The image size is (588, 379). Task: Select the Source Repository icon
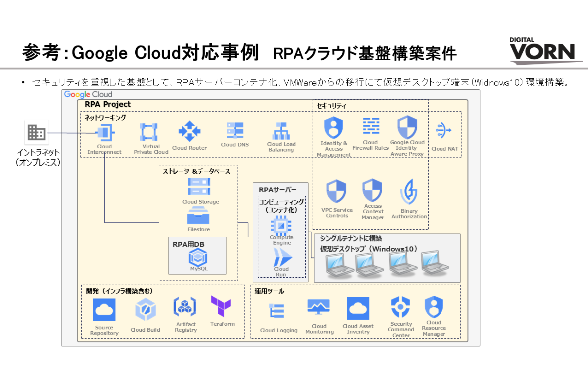coord(104,310)
